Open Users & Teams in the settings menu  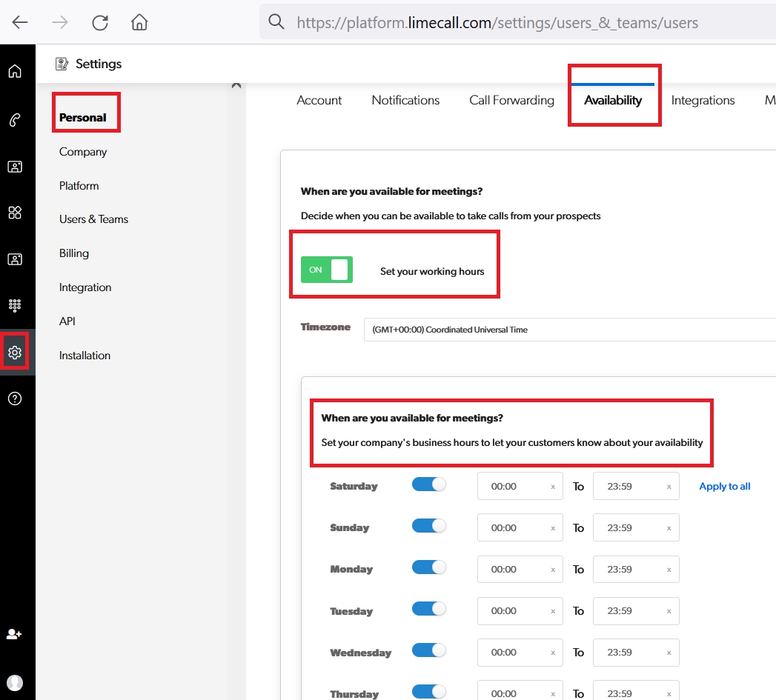93,219
